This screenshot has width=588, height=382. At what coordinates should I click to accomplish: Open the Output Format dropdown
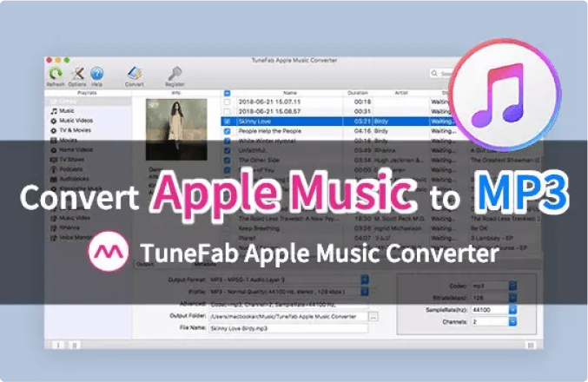[x=365, y=280]
